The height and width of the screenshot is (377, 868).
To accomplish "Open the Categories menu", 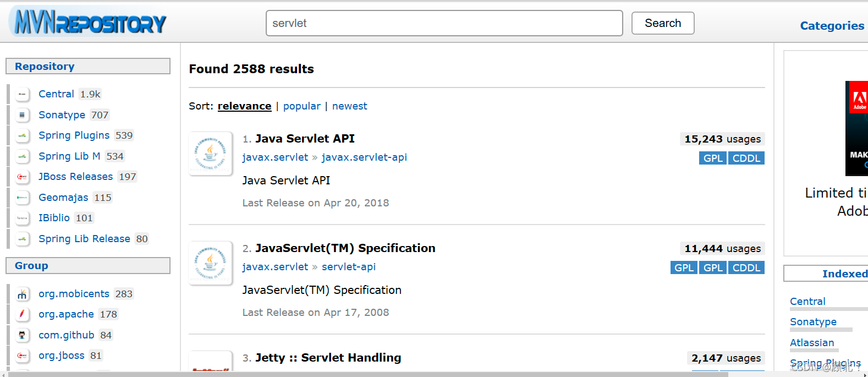I will click(x=832, y=26).
